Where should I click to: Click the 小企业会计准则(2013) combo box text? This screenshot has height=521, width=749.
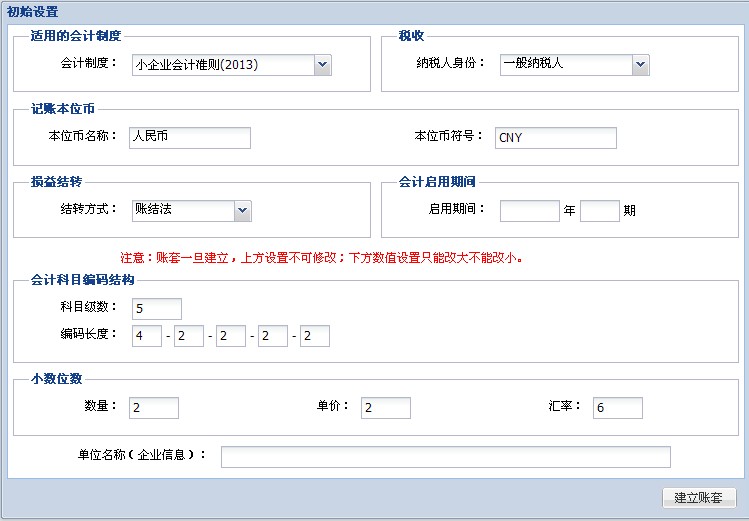222,65
